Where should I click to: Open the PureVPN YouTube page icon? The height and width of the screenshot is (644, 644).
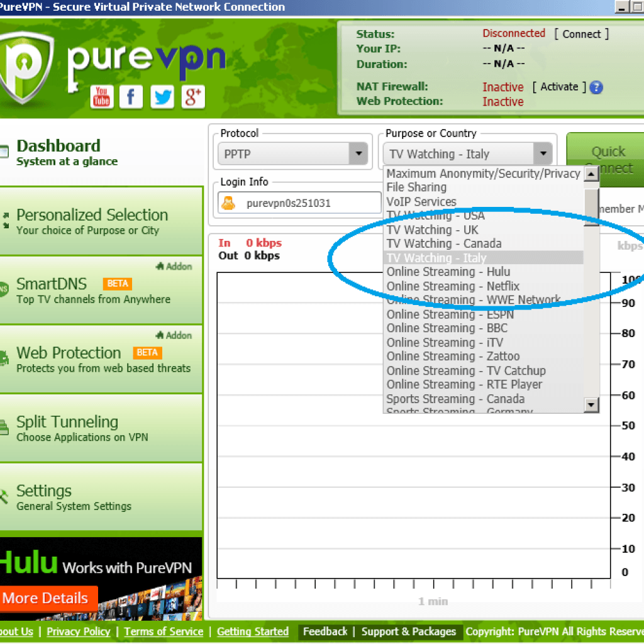[102, 97]
